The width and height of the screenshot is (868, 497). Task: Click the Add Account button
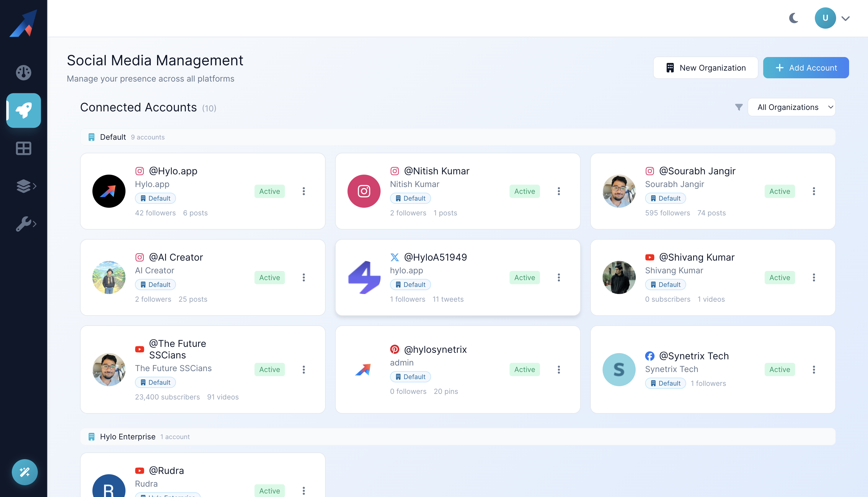coord(806,68)
